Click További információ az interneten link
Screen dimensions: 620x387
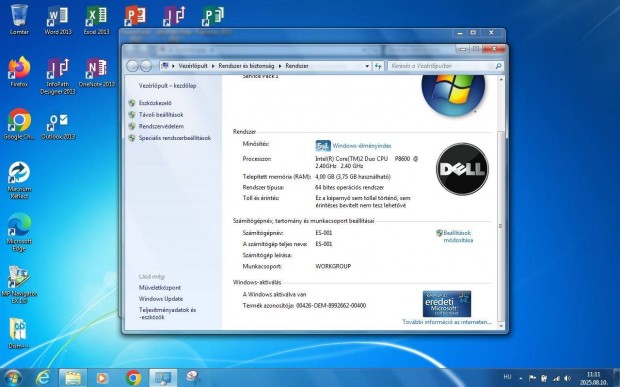pos(446,322)
